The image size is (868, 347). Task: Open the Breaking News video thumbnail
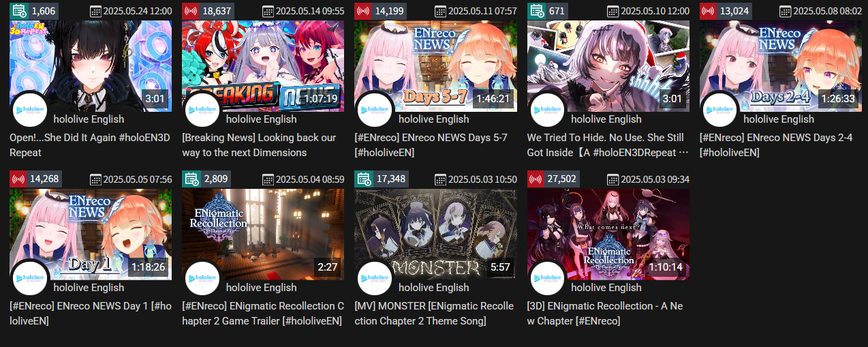[263, 65]
